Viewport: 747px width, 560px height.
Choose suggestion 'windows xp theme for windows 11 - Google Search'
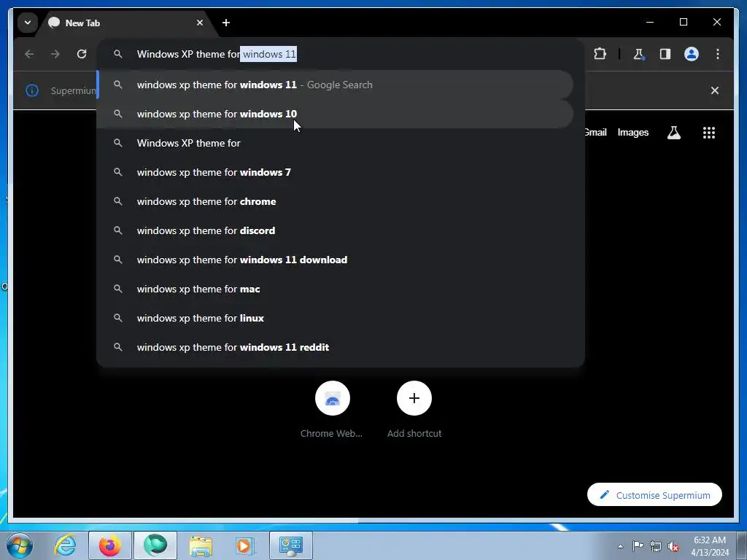[x=335, y=85]
